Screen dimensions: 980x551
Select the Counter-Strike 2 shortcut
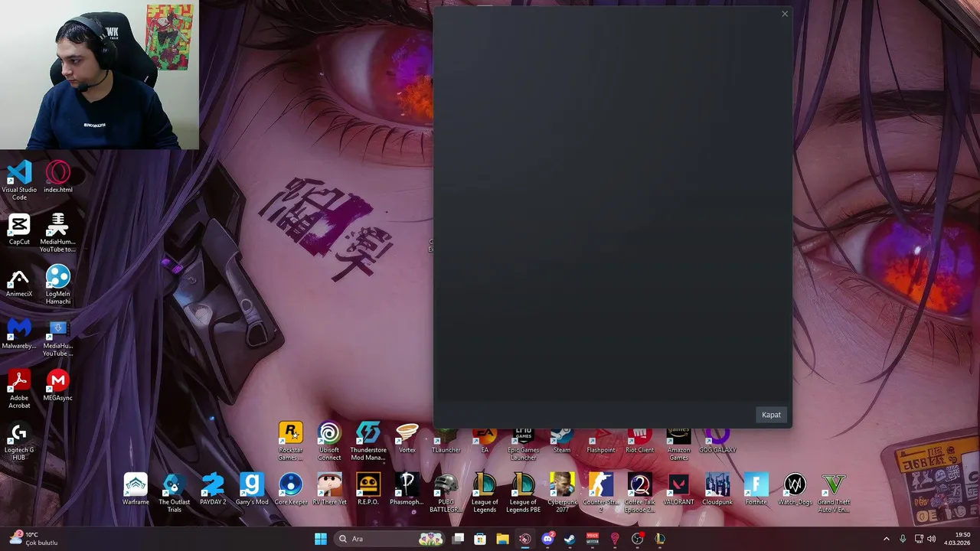601,493
